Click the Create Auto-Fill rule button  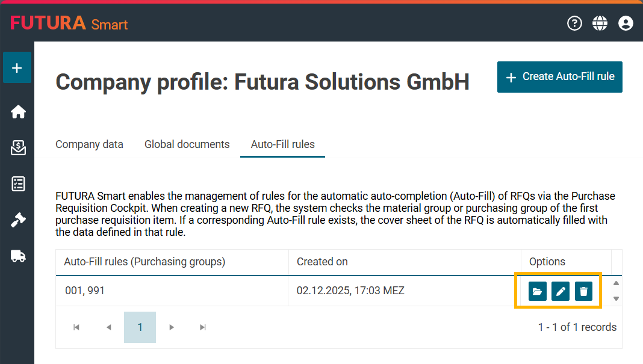[560, 77]
